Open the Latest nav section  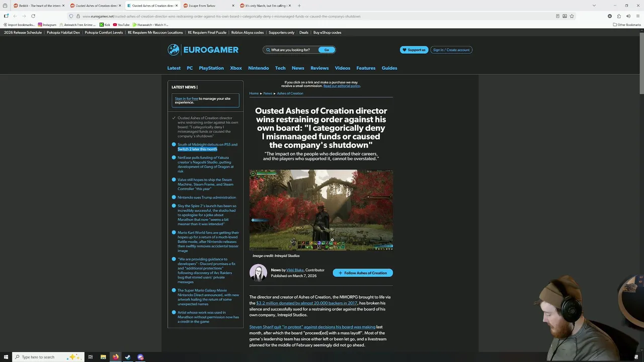tap(174, 68)
